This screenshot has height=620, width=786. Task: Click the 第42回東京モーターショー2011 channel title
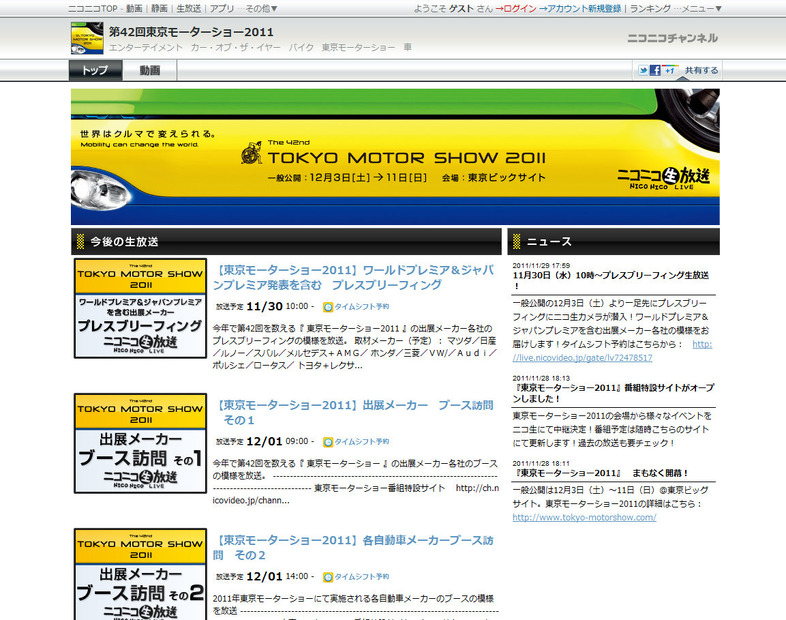pyautogui.click(x=191, y=32)
